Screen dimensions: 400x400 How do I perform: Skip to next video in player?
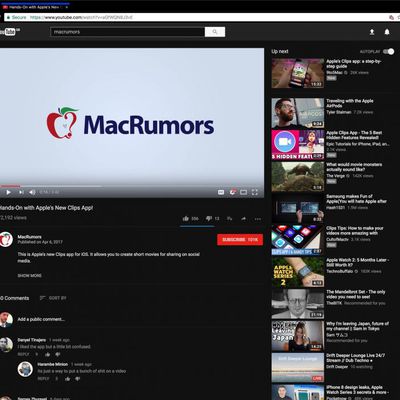coord(21,192)
